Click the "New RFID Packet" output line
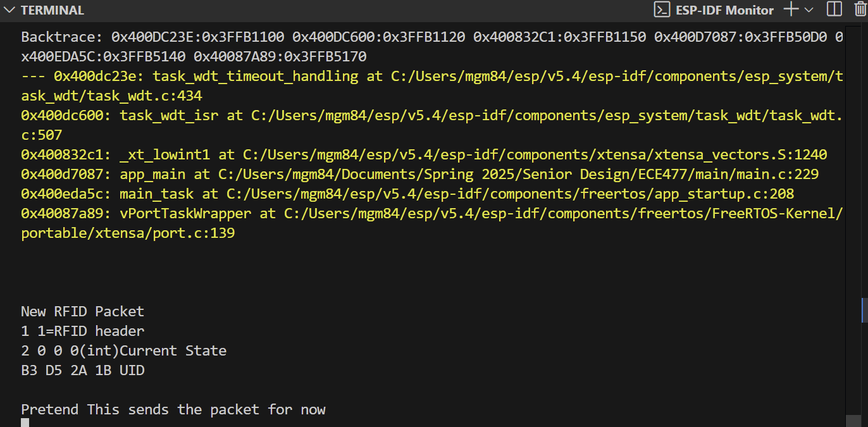Screen dimensions: 868x427 82,312
